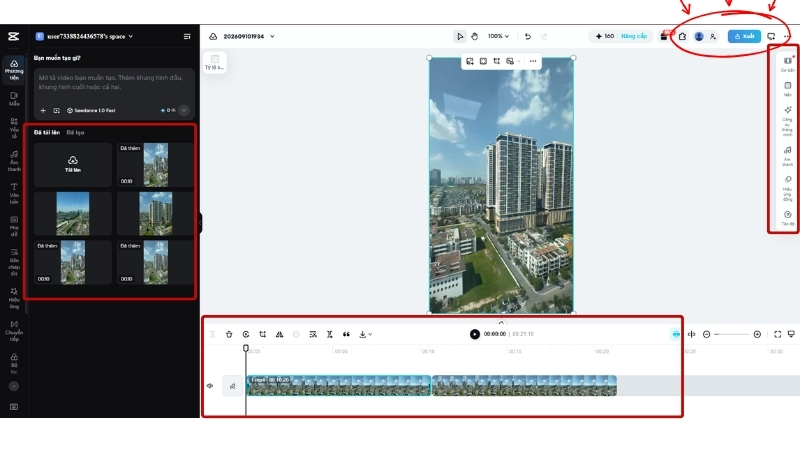Click the blue Xuất export button
The image size is (800, 450).
[744, 36]
